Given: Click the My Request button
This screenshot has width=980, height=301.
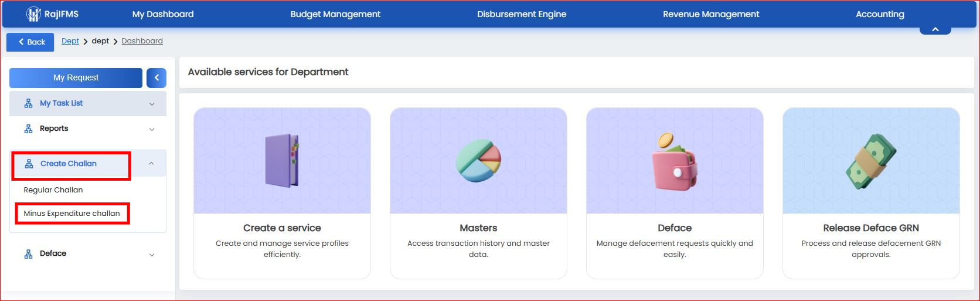Looking at the screenshot, I should (x=76, y=78).
